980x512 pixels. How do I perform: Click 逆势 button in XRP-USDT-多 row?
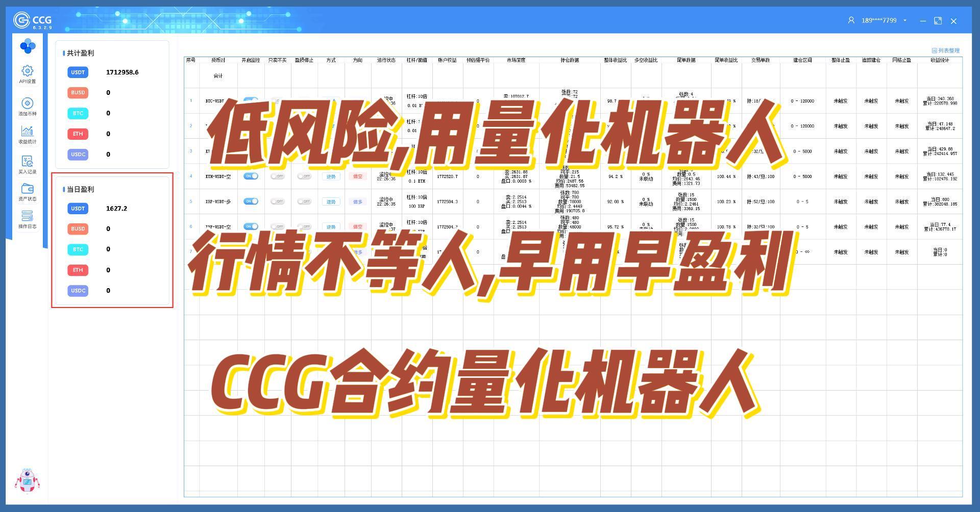331,201
